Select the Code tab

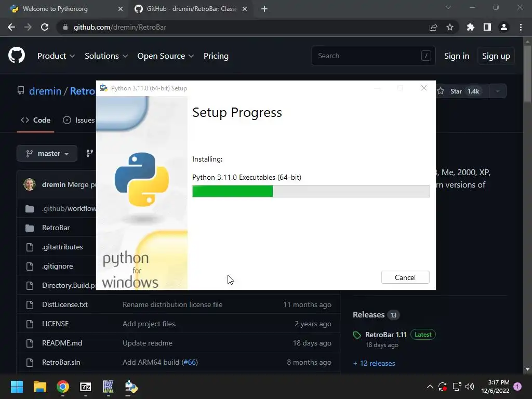[36, 120]
